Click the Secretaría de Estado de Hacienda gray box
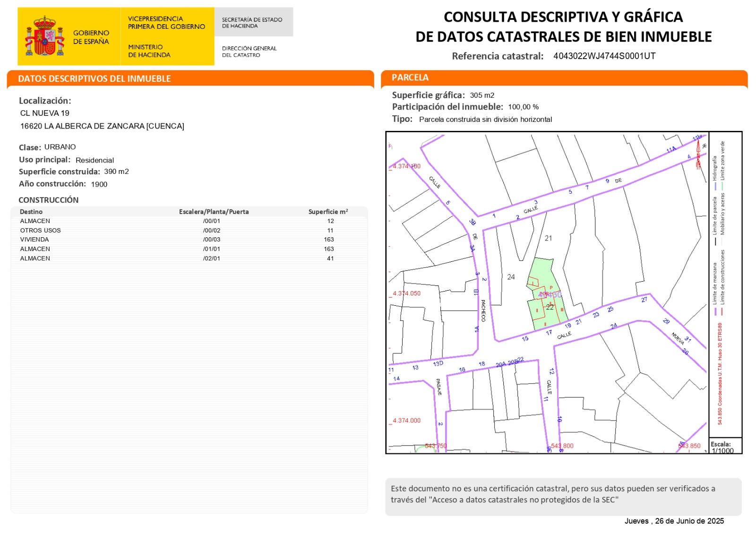This screenshot has height=534, width=756. click(253, 22)
